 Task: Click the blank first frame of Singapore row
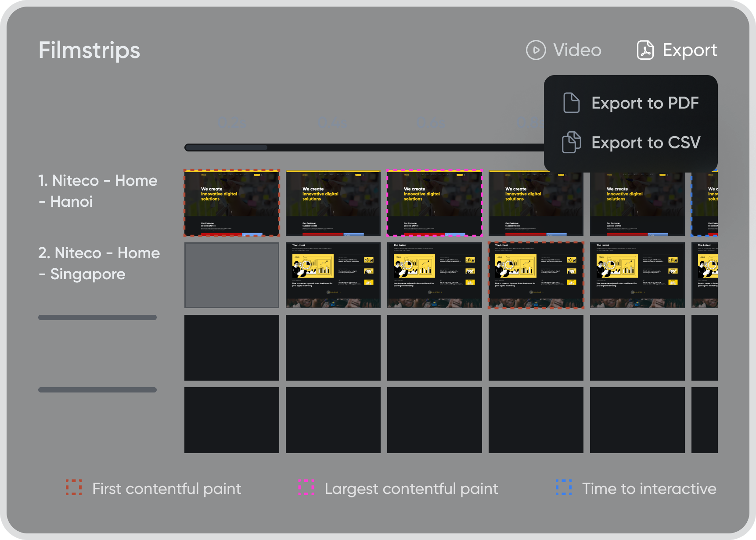coord(232,275)
